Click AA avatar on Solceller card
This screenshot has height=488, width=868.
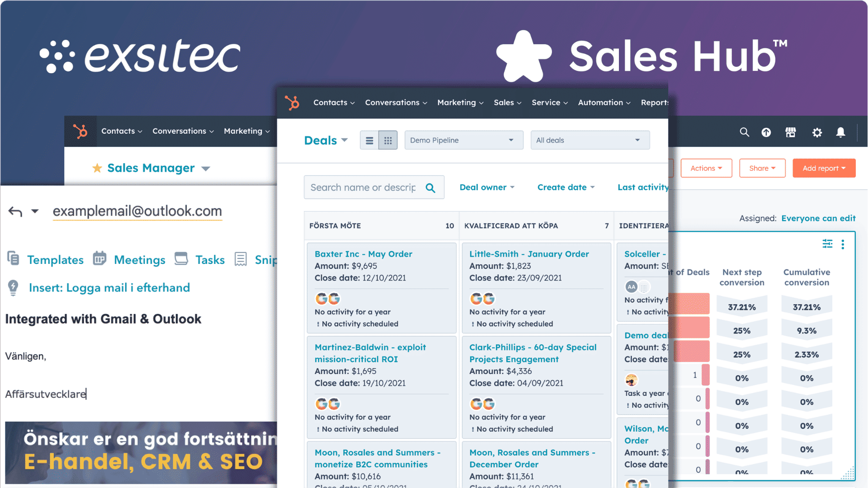[632, 286]
